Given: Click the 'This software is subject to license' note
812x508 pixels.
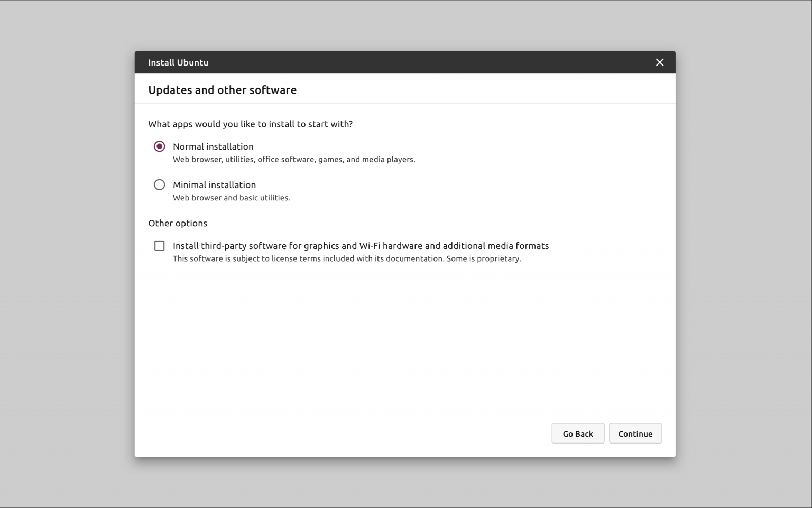Looking at the screenshot, I should pos(347,258).
